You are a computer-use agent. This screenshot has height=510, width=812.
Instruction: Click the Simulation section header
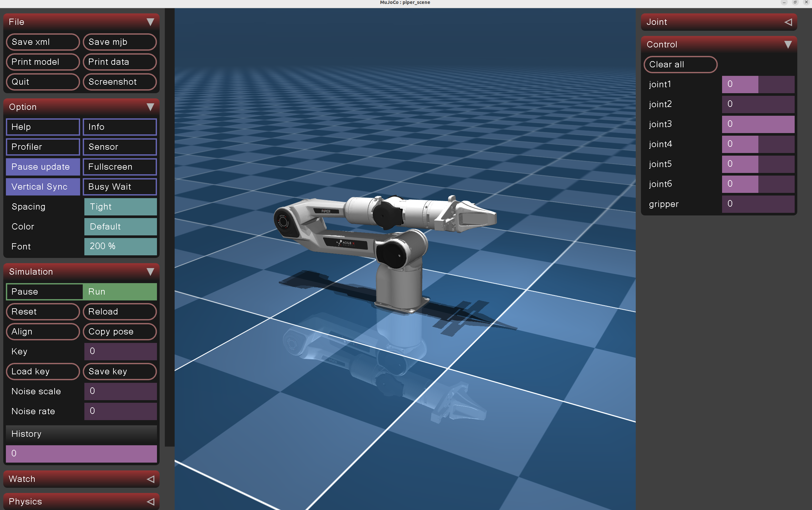[x=81, y=272]
